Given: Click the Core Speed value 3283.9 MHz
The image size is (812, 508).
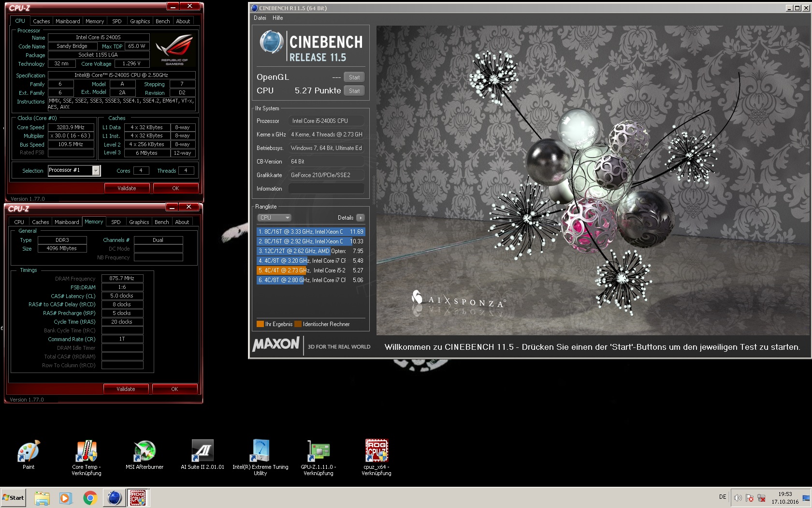Looking at the screenshot, I should point(71,127).
